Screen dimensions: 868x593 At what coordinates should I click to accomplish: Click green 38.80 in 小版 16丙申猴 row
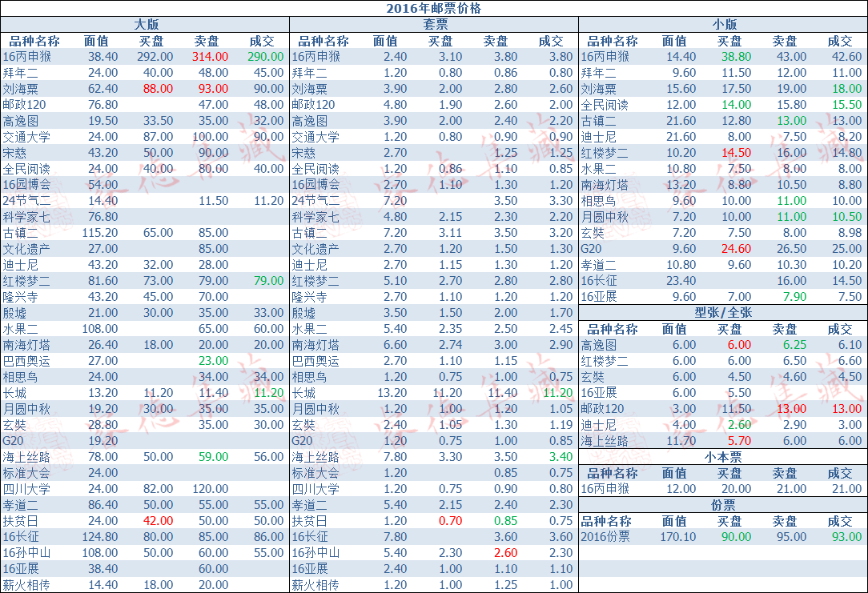click(x=736, y=57)
